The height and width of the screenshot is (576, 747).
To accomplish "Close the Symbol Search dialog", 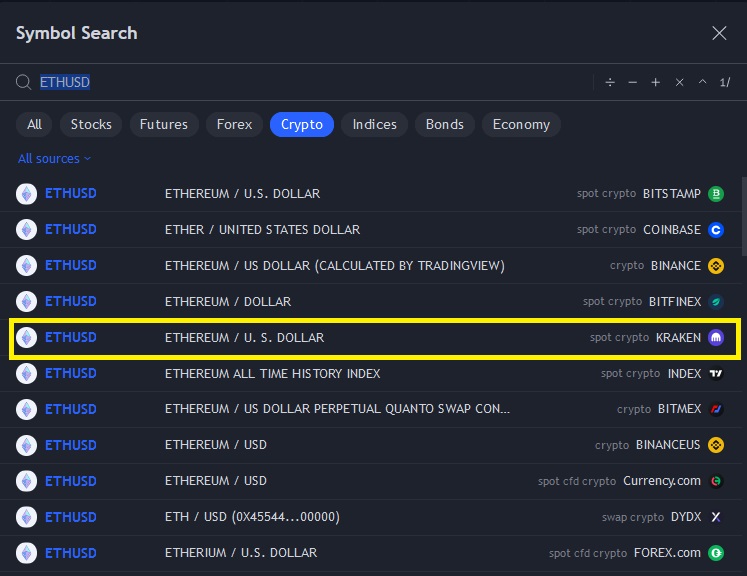I will (719, 33).
